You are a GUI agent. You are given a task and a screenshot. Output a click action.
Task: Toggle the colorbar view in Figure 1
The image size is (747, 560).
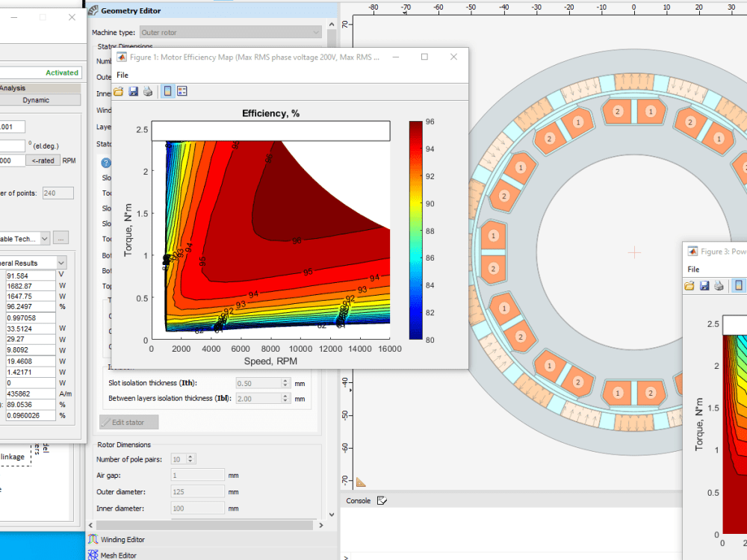tap(167, 91)
